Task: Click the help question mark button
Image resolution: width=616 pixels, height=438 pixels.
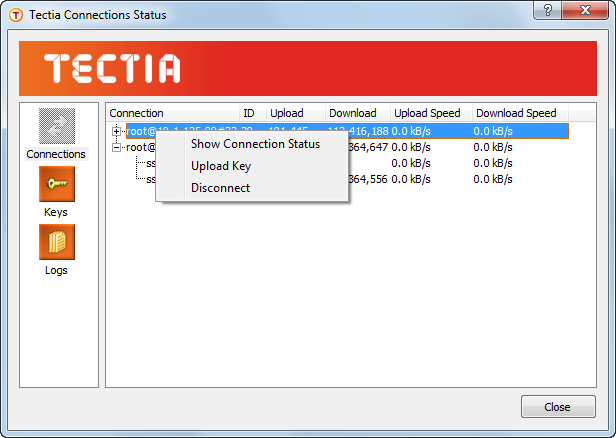Action: [x=547, y=10]
